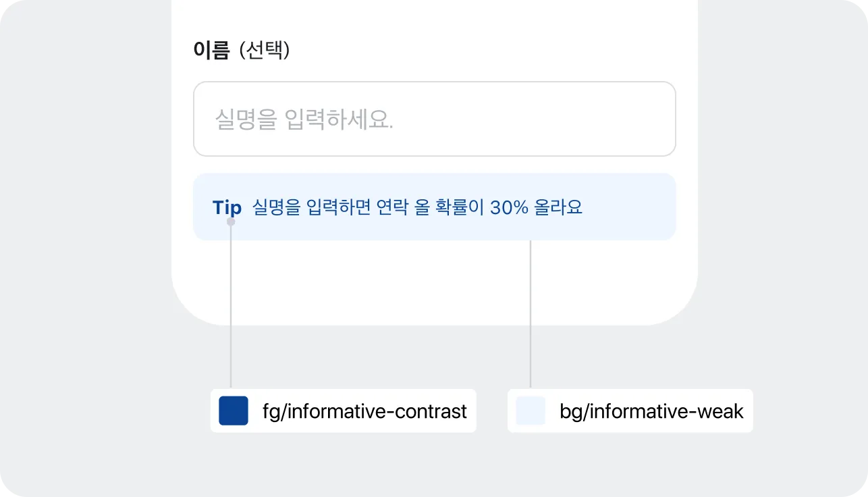Click the light blue Tip banner background
Screen dimensions: 868x497
point(628,206)
